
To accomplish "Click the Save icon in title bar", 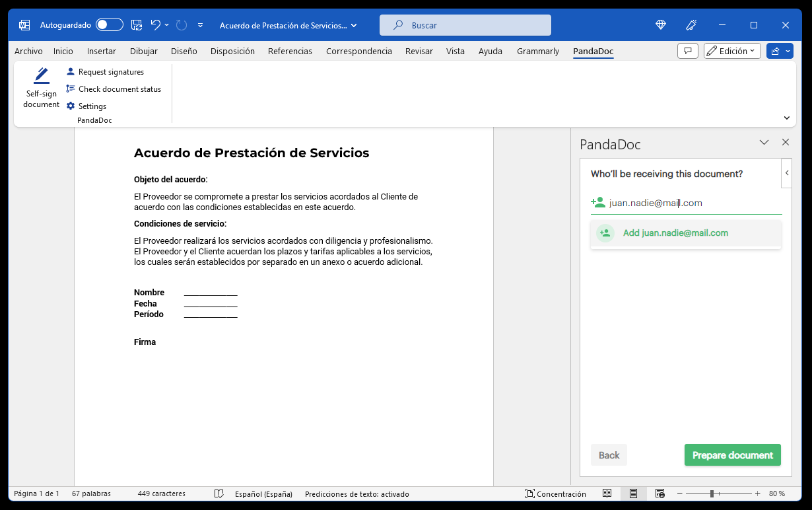I will pyautogui.click(x=137, y=25).
